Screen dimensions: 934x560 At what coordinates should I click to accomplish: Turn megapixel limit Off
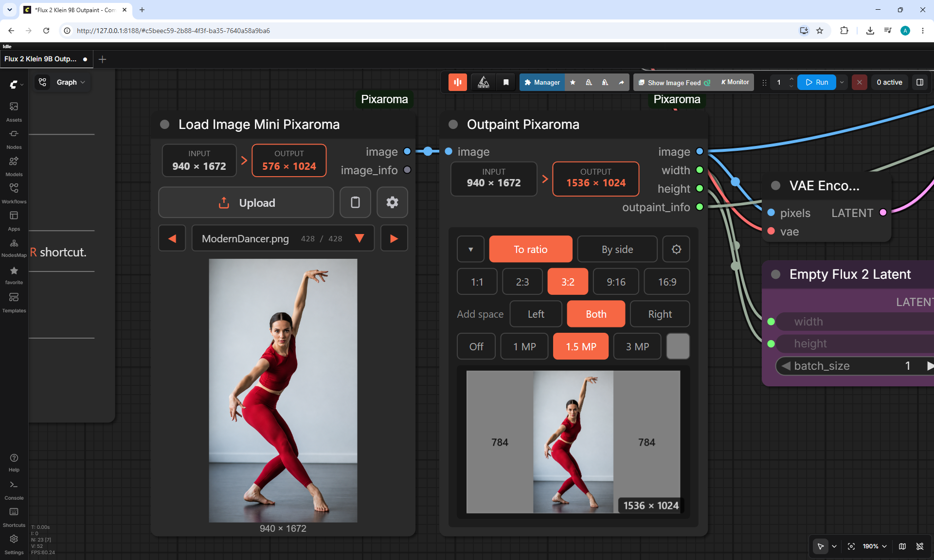(x=476, y=346)
